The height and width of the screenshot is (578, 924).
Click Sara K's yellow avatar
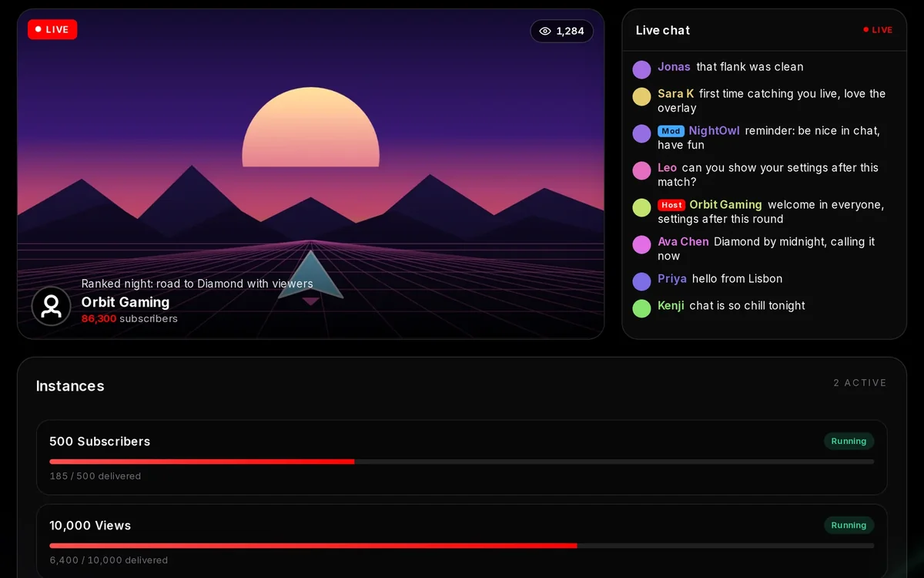tap(642, 96)
